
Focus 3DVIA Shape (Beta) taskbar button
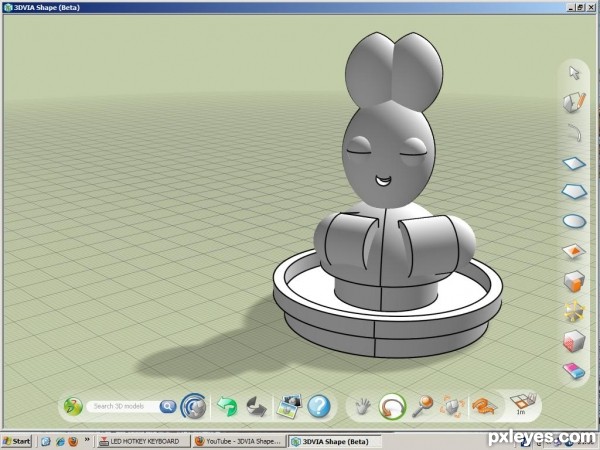[335, 441]
